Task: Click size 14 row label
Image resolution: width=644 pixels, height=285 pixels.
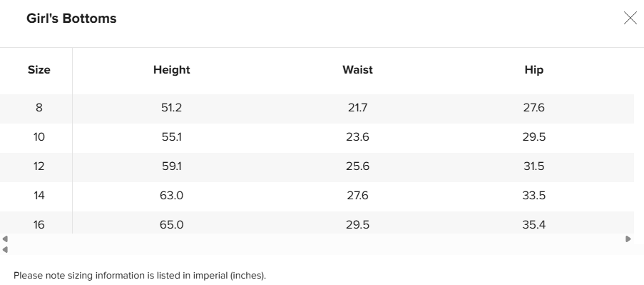Action: point(39,195)
